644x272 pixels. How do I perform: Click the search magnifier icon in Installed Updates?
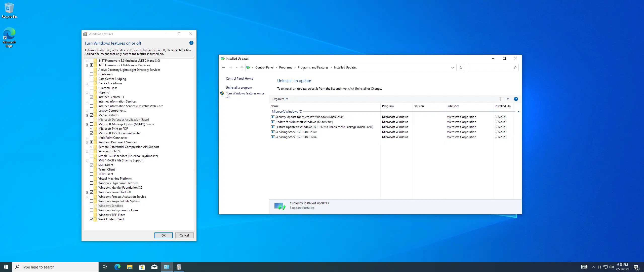(x=515, y=67)
